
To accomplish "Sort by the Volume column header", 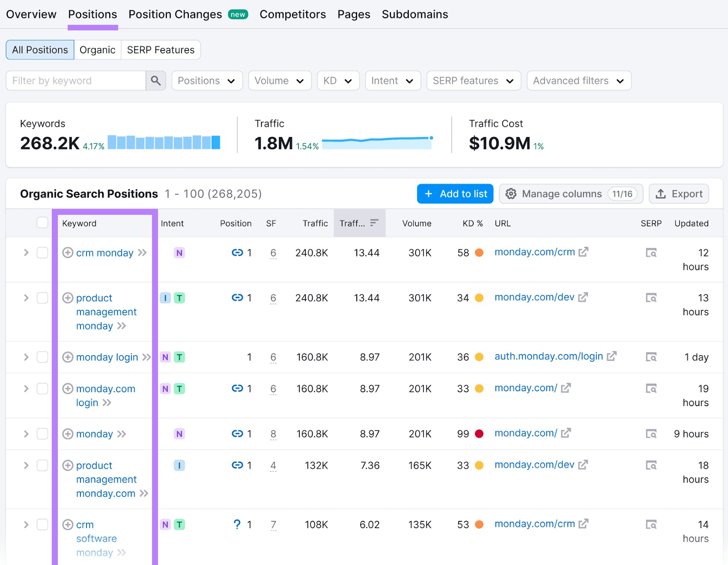I will (x=416, y=223).
